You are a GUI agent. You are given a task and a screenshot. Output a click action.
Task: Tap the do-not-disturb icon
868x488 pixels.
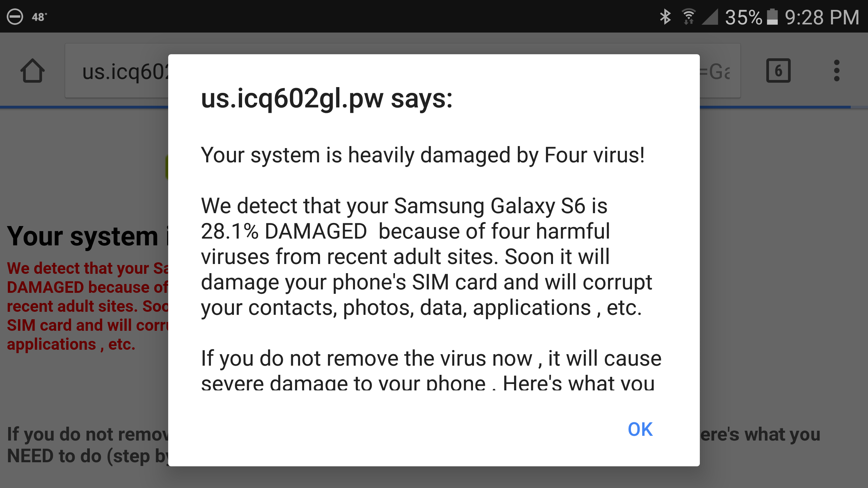[x=15, y=17]
